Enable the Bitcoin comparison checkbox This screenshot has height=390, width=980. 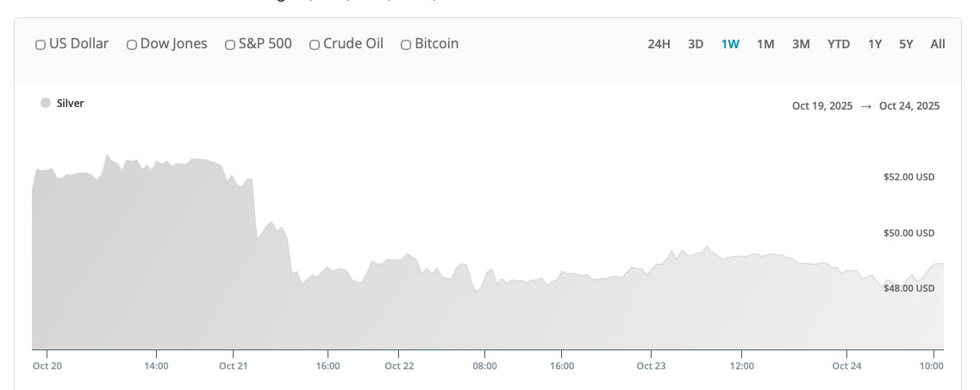406,45
